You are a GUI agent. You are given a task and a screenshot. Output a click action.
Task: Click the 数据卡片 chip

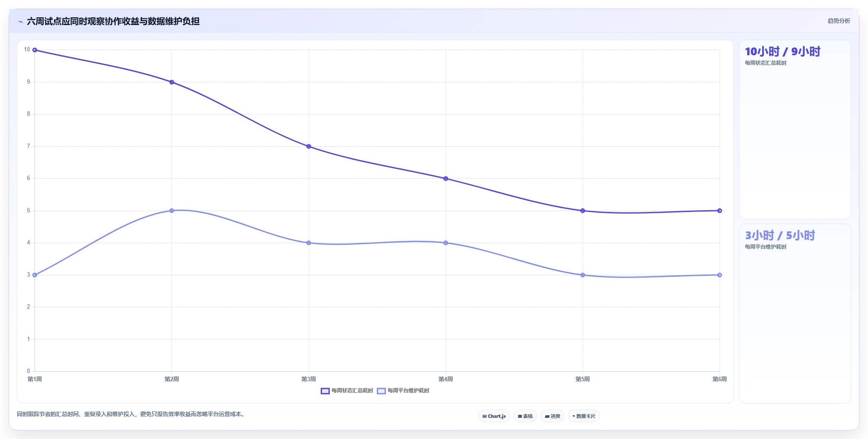[584, 416]
